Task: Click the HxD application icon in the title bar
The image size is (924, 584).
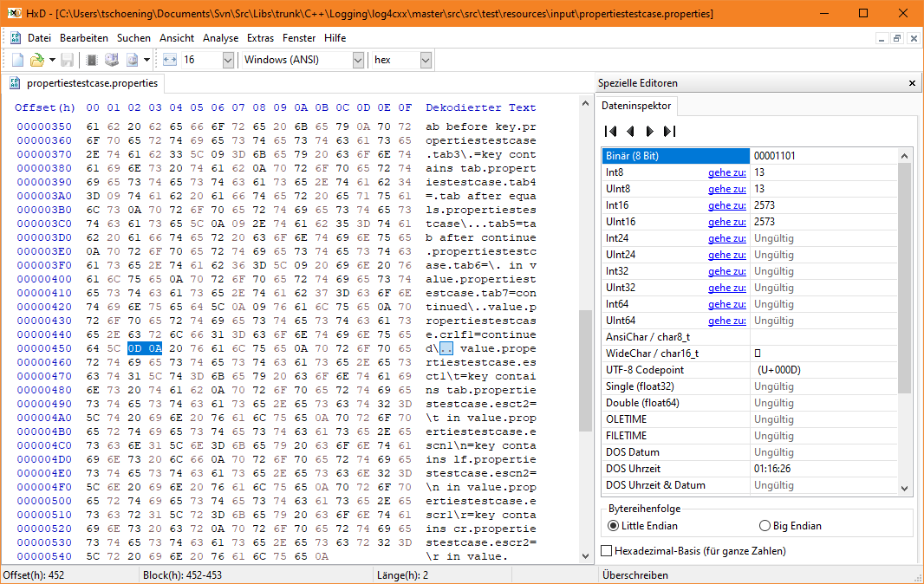Action: [14, 13]
